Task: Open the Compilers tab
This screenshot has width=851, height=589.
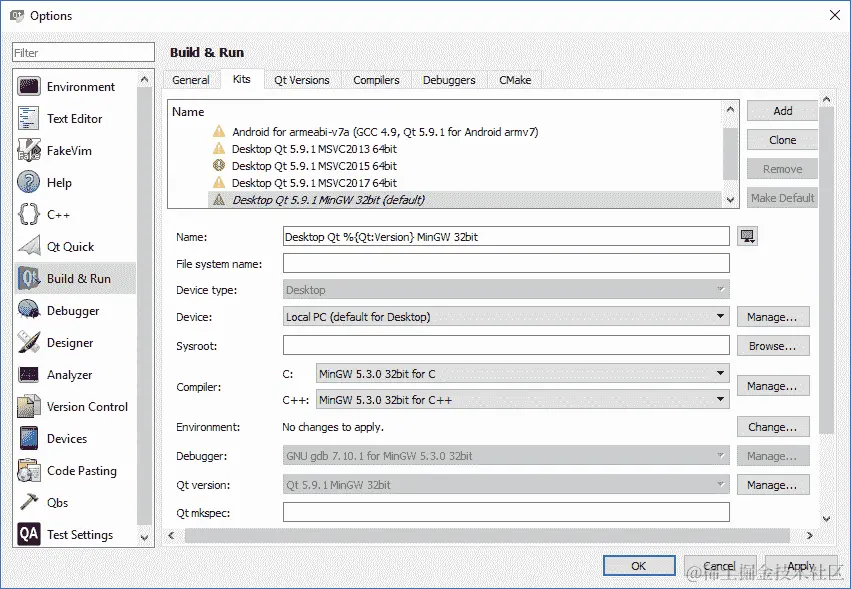Action: click(376, 80)
